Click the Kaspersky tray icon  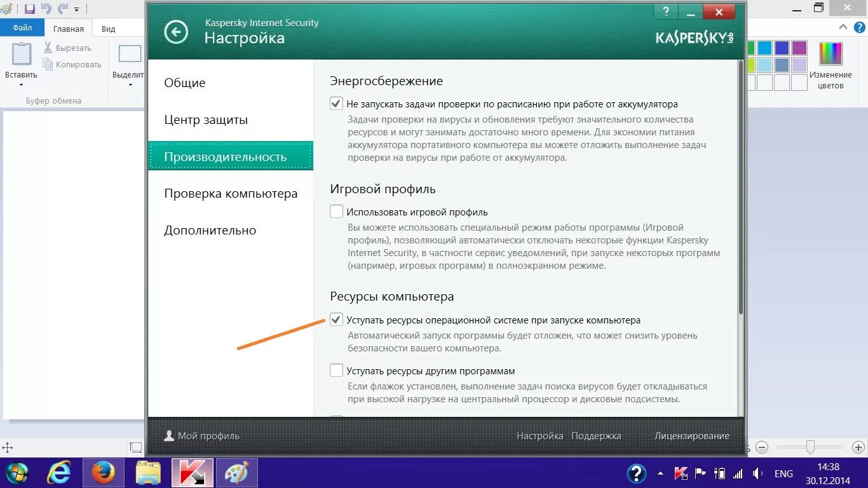click(681, 473)
